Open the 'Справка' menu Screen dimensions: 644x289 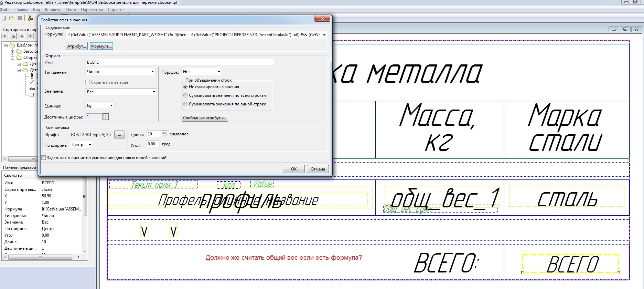pos(116,10)
